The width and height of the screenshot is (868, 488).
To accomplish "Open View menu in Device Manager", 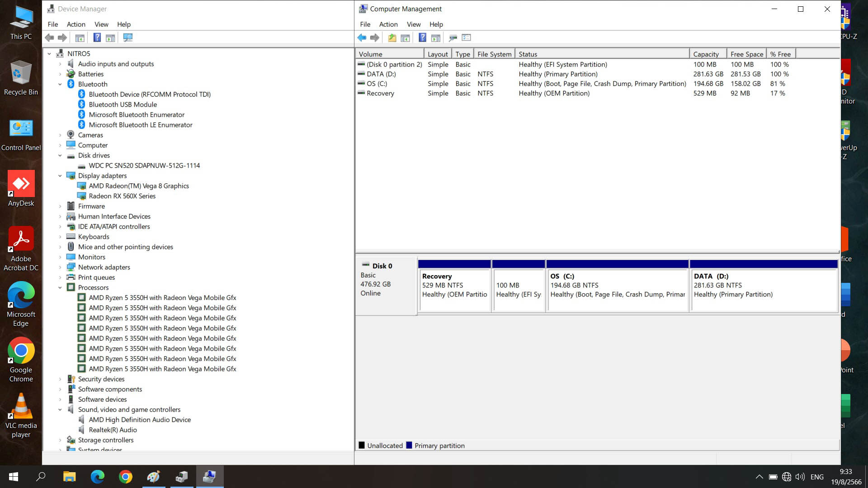I will point(101,24).
